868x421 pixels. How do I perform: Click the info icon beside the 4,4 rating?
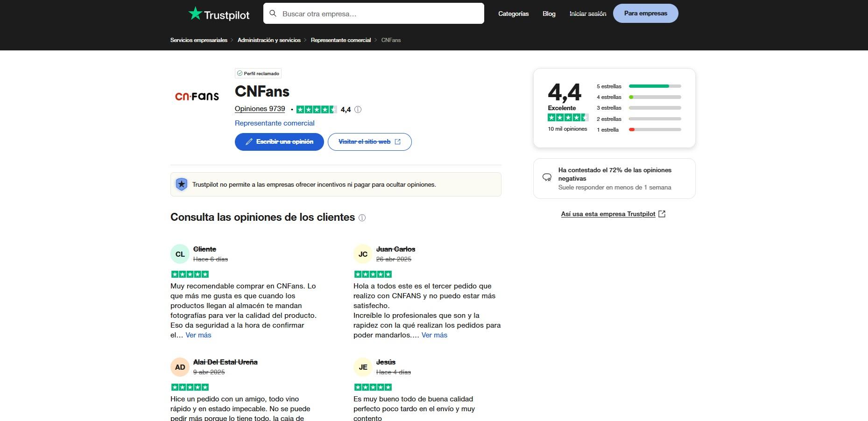pyautogui.click(x=358, y=110)
